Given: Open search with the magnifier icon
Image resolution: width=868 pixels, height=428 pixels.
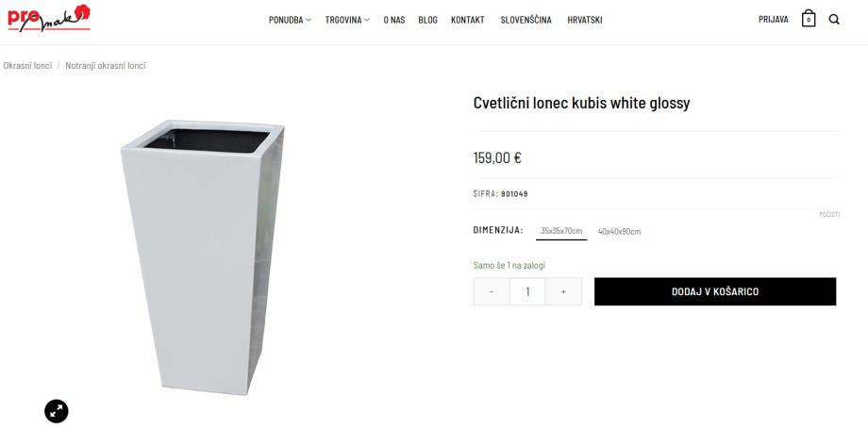Looking at the screenshot, I should tap(834, 20).
